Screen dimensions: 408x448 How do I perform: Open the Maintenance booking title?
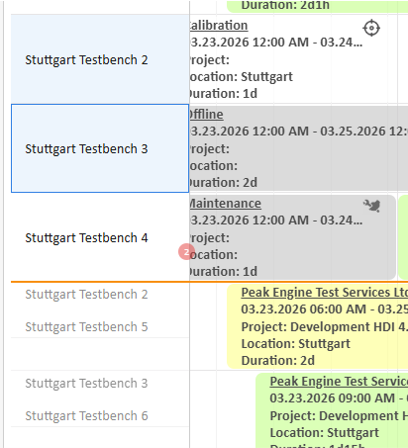(x=225, y=203)
